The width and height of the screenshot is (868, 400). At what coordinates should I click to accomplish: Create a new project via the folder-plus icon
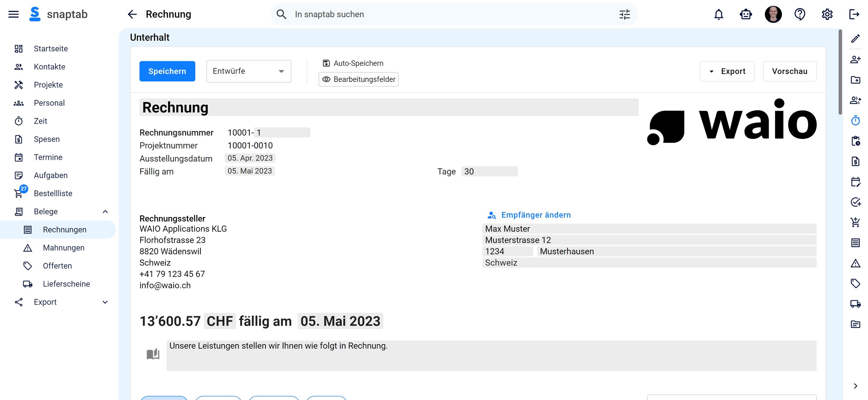(855, 80)
